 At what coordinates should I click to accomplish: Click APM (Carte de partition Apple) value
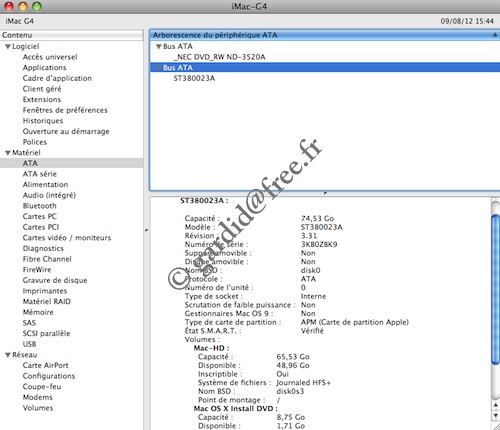click(355, 322)
